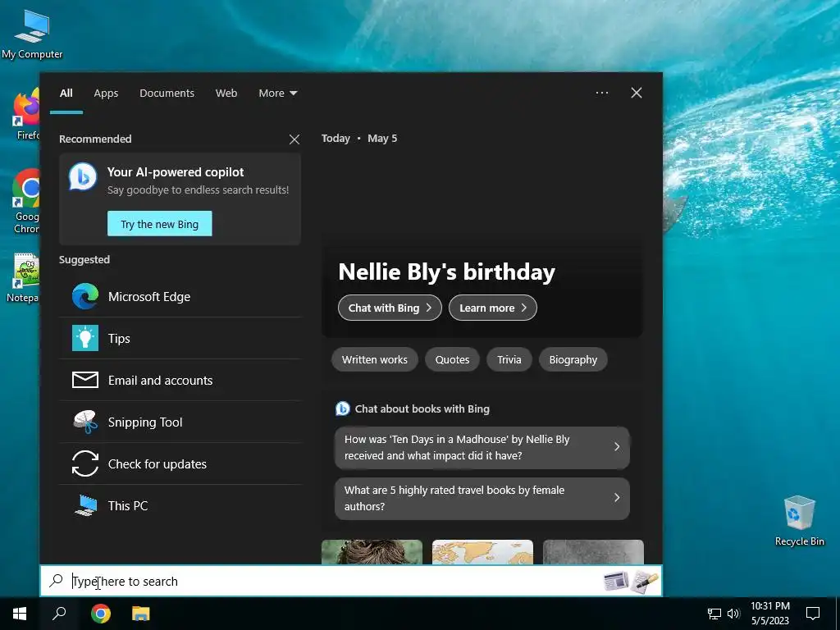This screenshot has width=840, height=630.
Task: Click the taskbar search magnifier
Action: coord(59,614)
